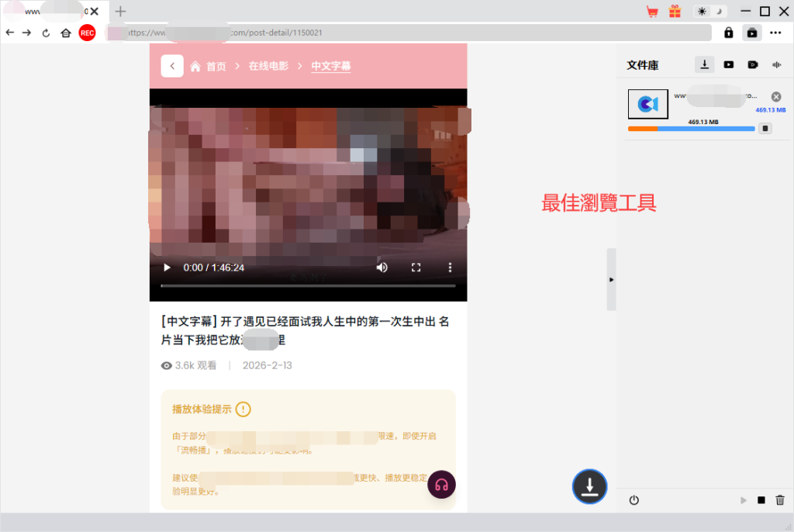This screenshot has height=532, width=794.
Task: Switch to downloads tab in 文件庫
Action: pos(704,64)
